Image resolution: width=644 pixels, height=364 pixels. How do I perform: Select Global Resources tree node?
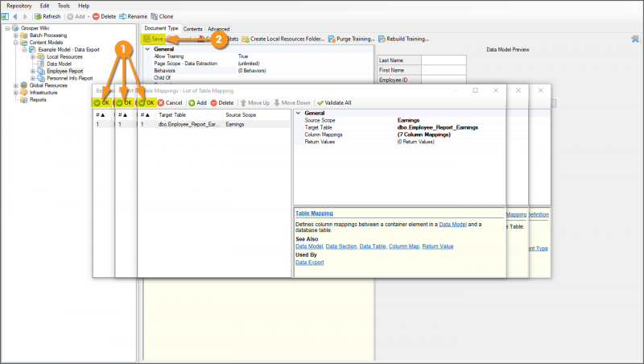click(48, 85)
